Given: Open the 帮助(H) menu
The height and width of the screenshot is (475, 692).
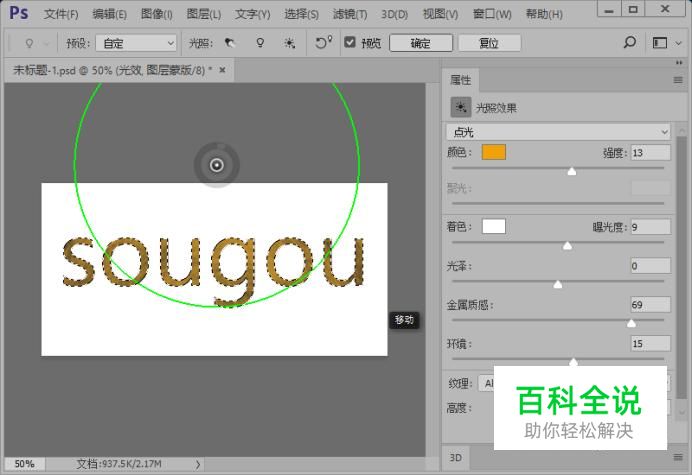Looking at the screenshot, I should [x=544, y=14].
